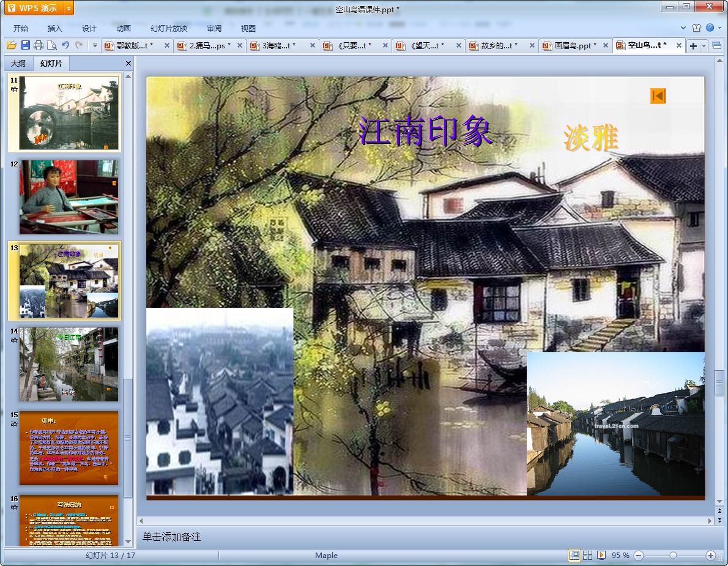This screenshot has width=728, height=566.
Task: Open the 幻灯片放映 ribbon tab
Action: click(x=168, y=28)
